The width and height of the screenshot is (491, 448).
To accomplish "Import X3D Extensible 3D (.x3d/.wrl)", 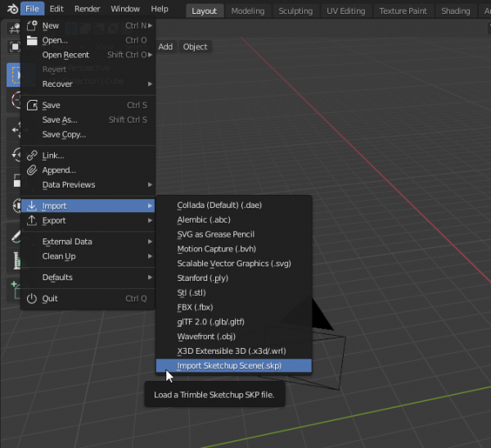I will [234, 351].
